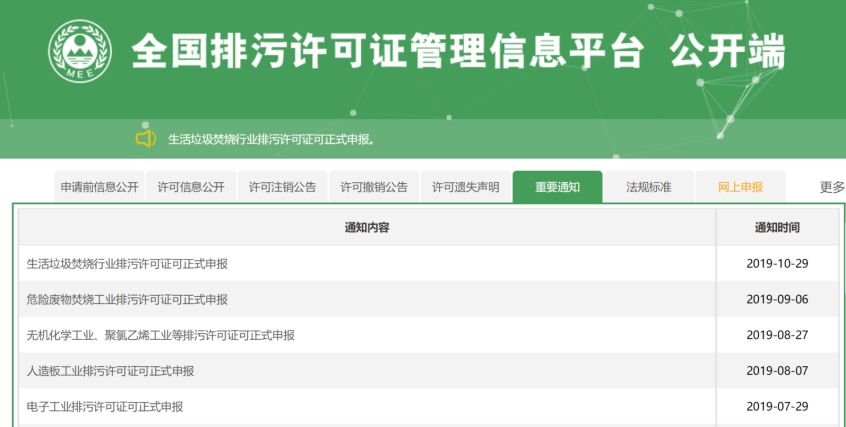Open the 无机化学工业、聚氯乙烯工业 notice
This screenshot has width=846, height=427.
160,335
